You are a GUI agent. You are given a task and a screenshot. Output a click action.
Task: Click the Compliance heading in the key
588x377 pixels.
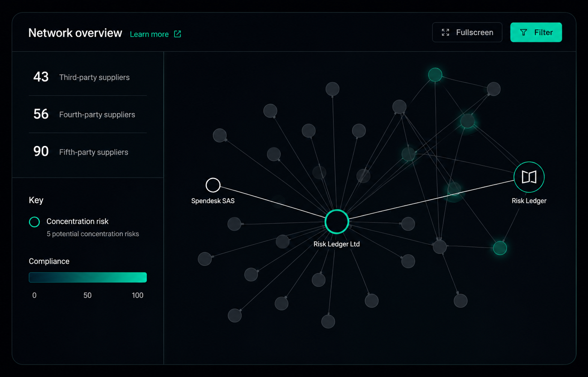(x=49, y=261)
